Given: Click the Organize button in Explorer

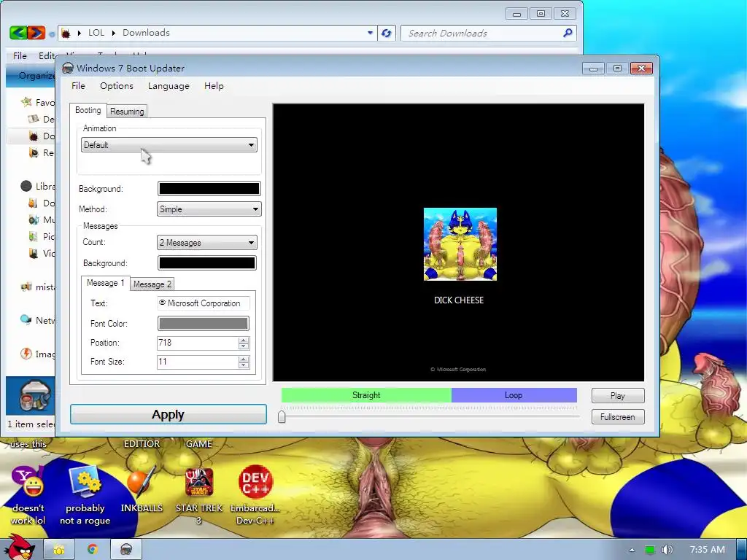Looking at the screenshot, I should [x=36, y=76].
